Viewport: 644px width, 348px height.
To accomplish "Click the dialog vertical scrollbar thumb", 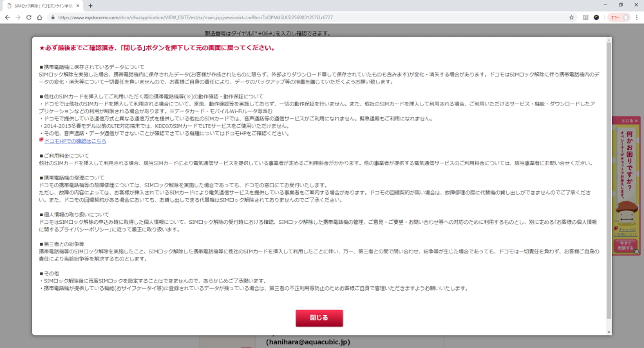I will pyautogui.click(x=609, y=181).
